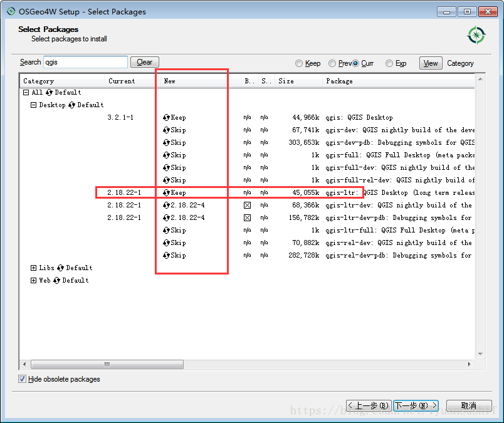
Task: Cycle the Default icon beside the All category
Action: pos(49,93)
